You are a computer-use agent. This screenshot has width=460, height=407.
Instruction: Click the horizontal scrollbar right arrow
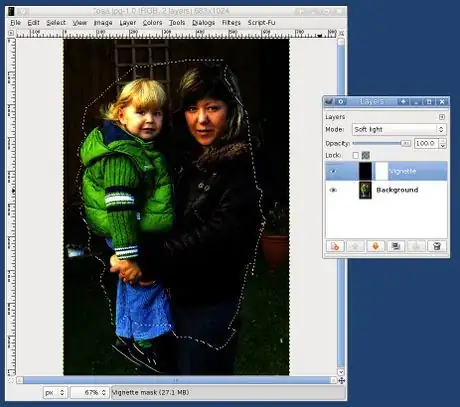point(333,380)
